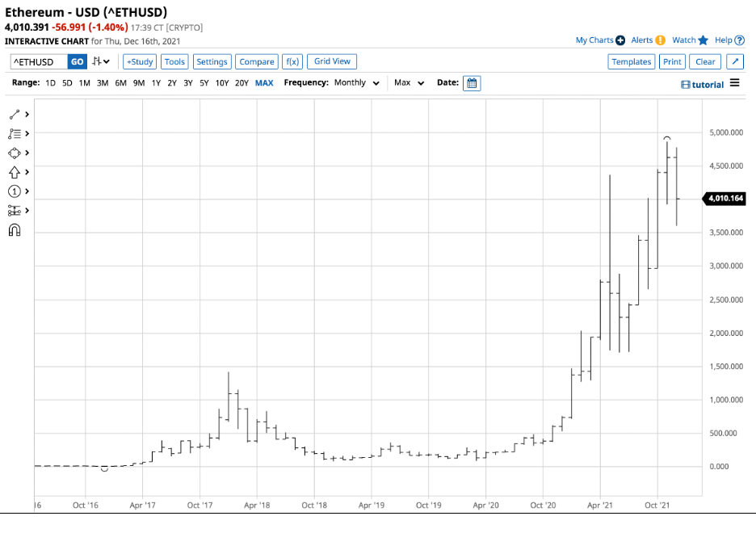This screenshot has height=533, width=756.
Task: Clear the chart drawings
Action: coord(705,61)
